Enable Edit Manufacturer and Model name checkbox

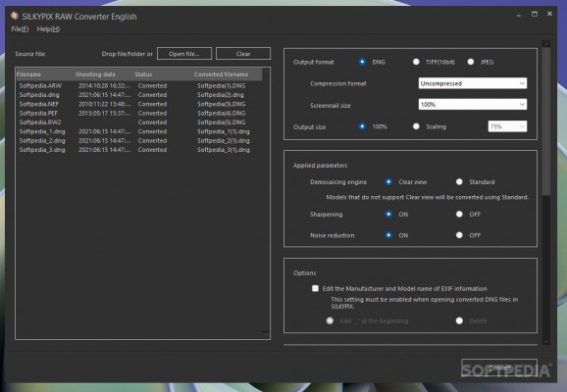tap(315, 288)
